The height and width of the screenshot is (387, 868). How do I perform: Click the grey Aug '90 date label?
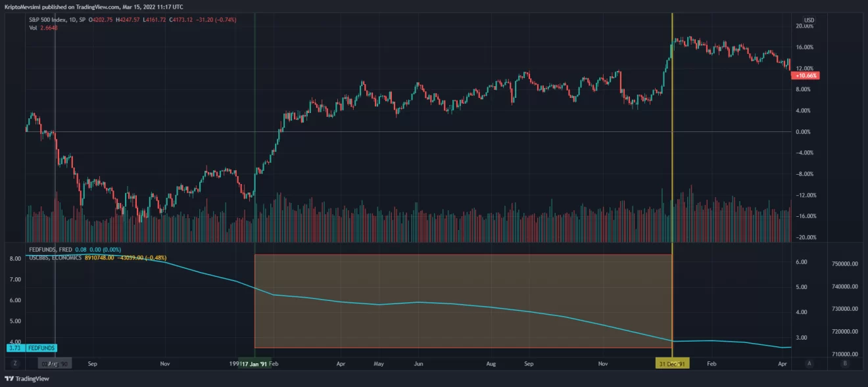click(55, 363)
